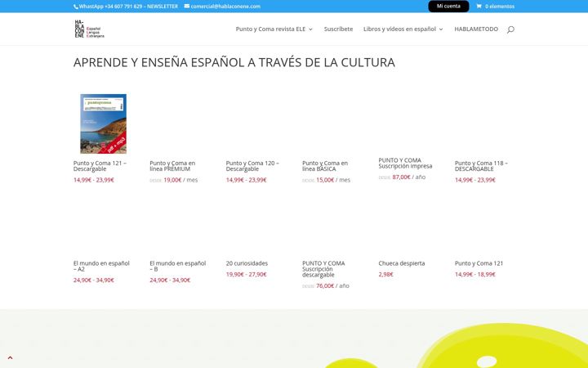Viewport: 588px width, 368px height.
Task: Click the 19,90€ - 27,90€ price range
Action: [x=247, y=275]
